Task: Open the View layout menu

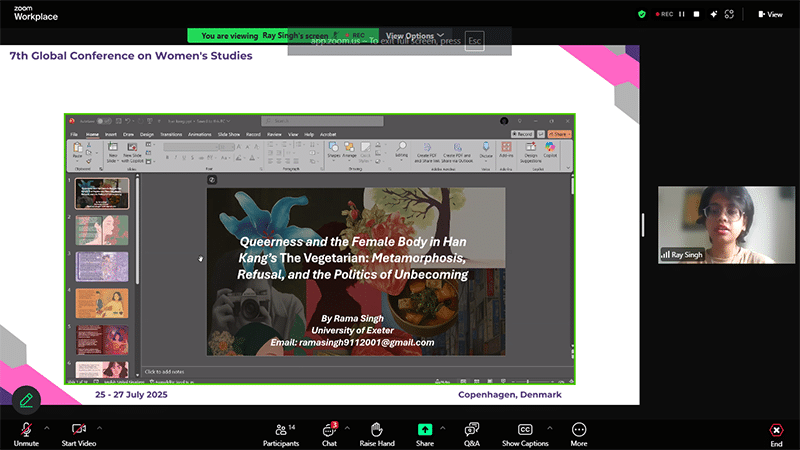Action: (770, 14)
